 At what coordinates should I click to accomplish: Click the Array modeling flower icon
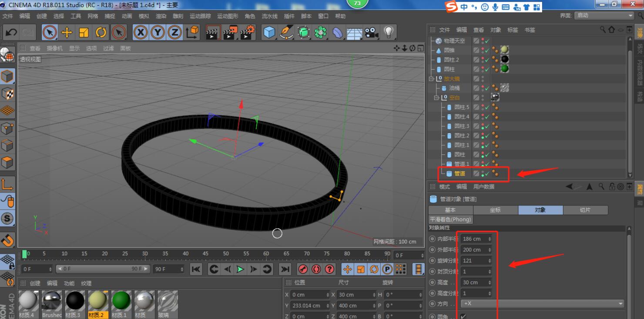click(321, 32)
